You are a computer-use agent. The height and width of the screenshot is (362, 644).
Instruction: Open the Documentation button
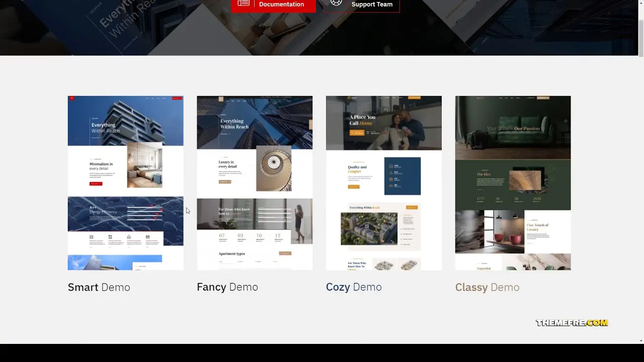[273, 5]
